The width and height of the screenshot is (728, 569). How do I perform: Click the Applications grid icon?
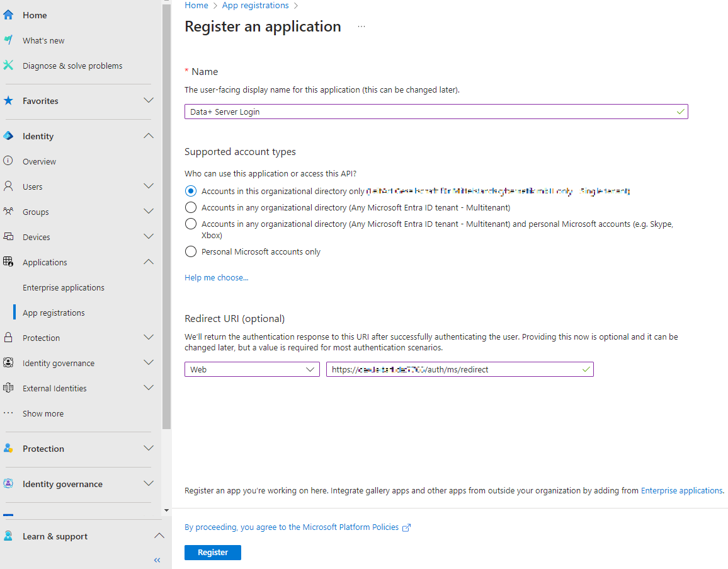click(8, 262)
